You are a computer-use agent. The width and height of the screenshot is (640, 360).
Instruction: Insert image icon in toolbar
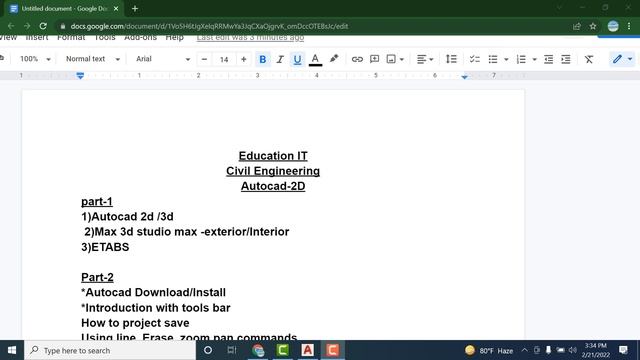point(391,59)
